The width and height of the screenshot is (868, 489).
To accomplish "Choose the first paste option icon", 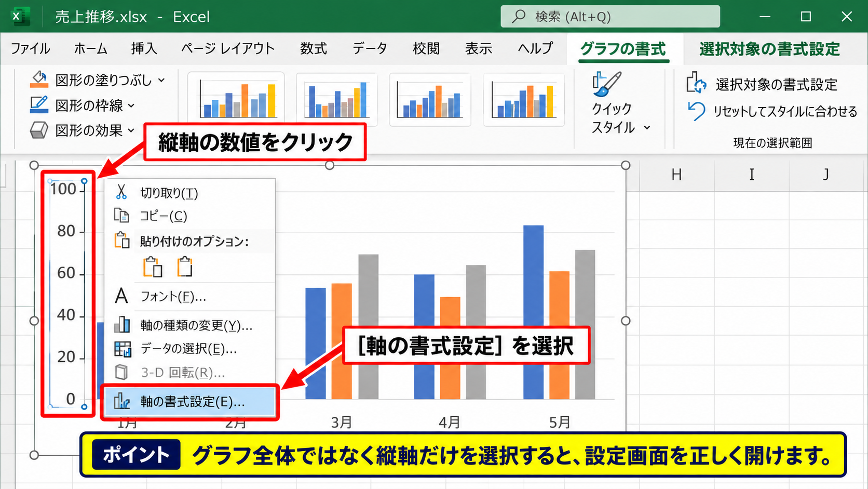I will 153,267.
